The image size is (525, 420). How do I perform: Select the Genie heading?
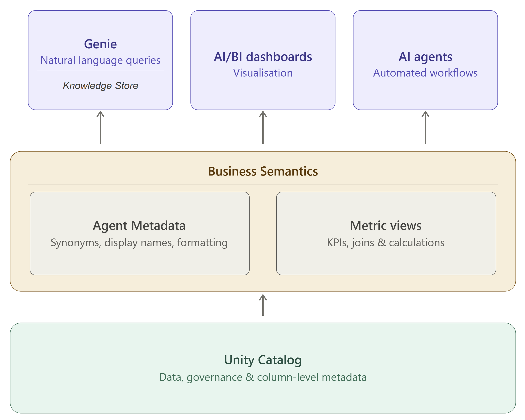[100, 44]
